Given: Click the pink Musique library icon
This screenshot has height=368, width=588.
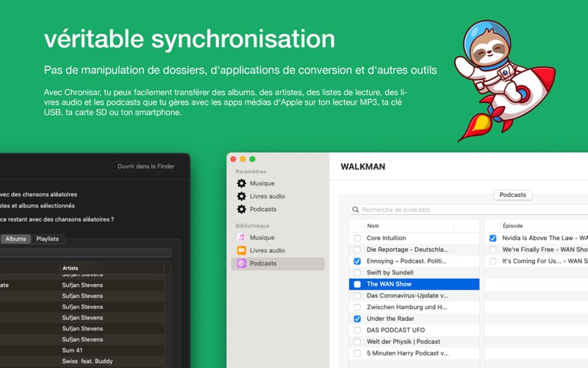Looking at the screenshot, I should [x=242, y=237].
